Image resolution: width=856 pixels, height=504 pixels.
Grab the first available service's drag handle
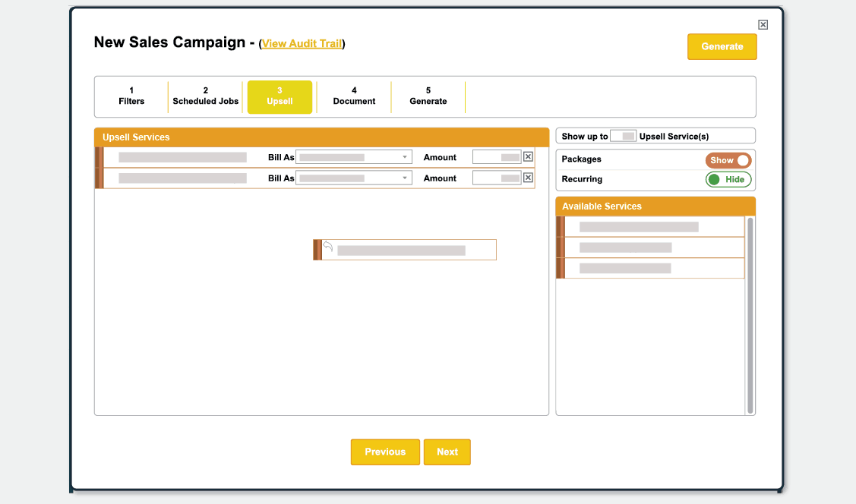coord(560,227)
